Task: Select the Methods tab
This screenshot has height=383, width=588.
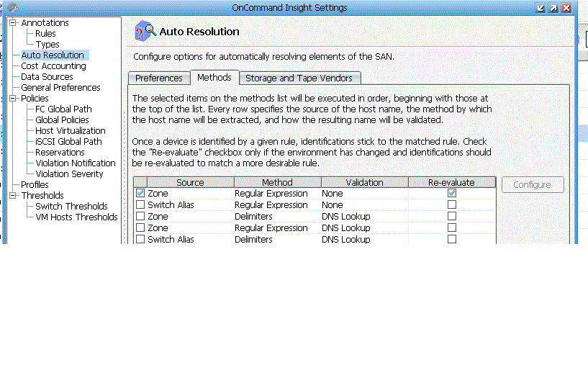Action: pyautogui.click(x=214, y=77)
